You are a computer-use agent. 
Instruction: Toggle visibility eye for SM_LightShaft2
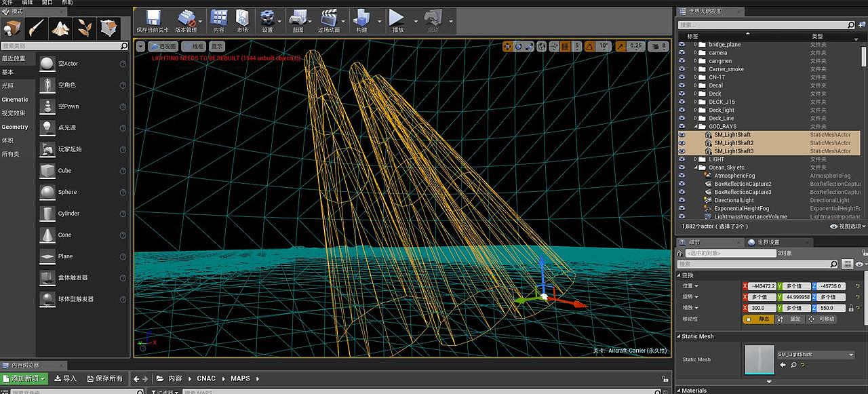coord(682,143)
